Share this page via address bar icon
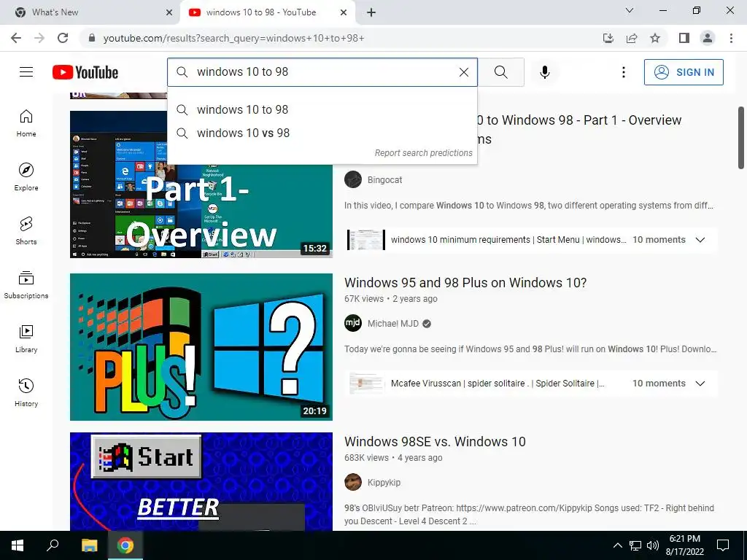Screen dimensions: 747x560 tap(632, 38)
